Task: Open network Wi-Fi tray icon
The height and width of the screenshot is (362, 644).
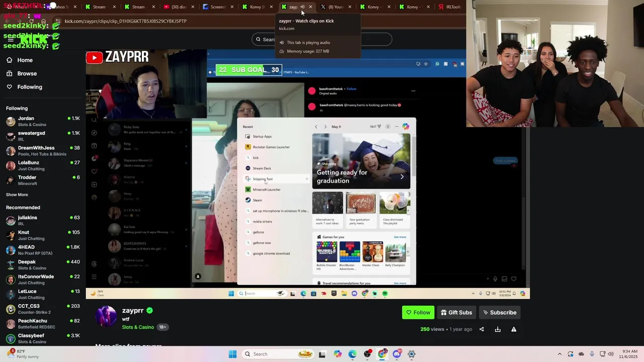Action: tap(602, 354)
